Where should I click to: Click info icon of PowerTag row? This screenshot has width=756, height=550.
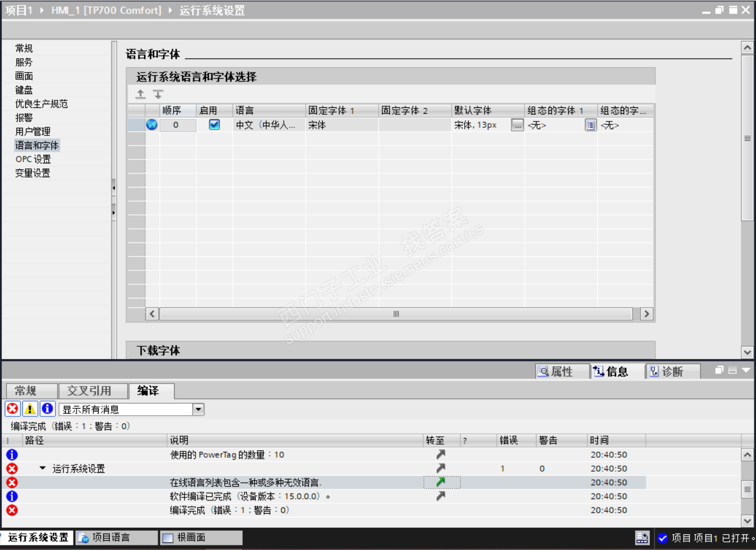(12, 454)
